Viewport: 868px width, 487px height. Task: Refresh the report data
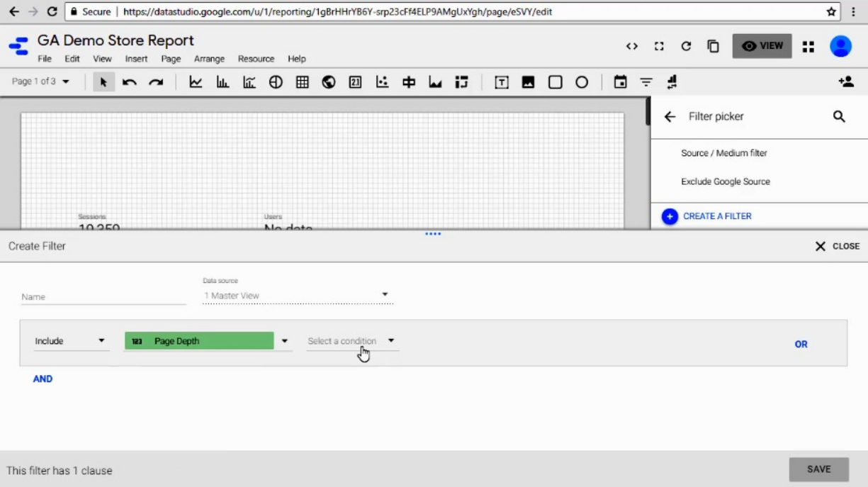pyautogui.click(x=685, y=45)
